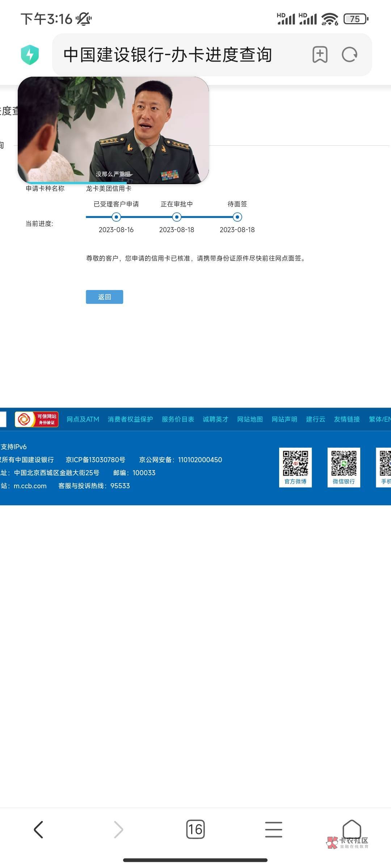This screenshot has height=868, width=391.
Task: Open 消费者权益保护 footer link
Action: coord(130,419)
